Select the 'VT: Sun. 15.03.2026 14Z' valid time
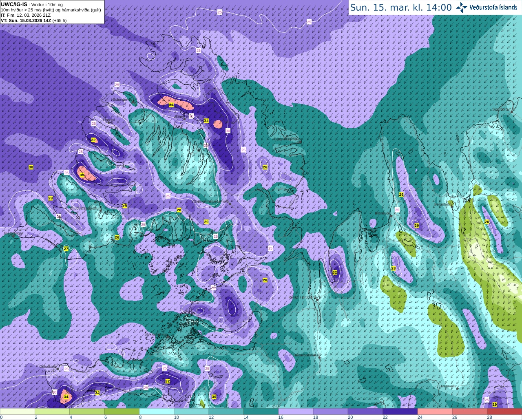Viewport: 522px width, 420px height. click(26, 20)
